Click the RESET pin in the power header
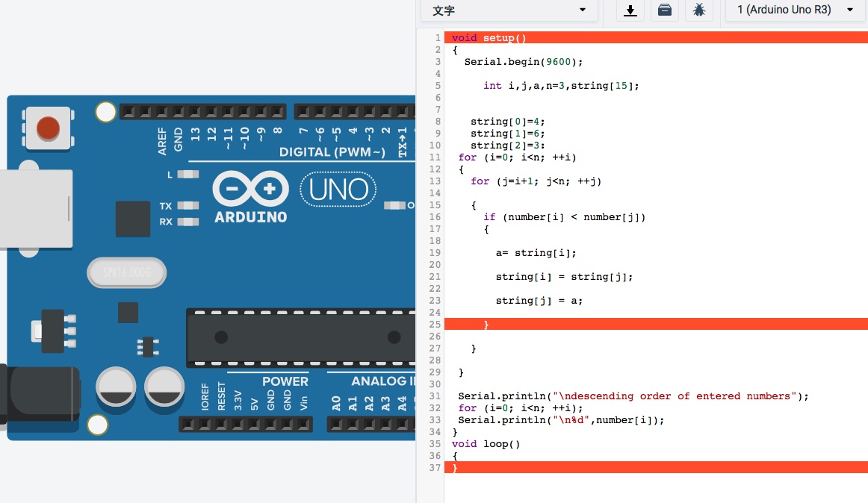 [x=221, y=425]
